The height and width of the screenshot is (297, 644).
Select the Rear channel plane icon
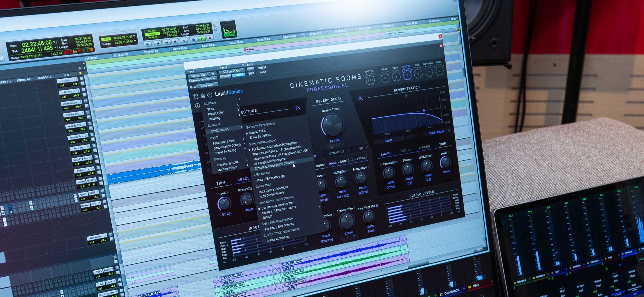(396, 76)
